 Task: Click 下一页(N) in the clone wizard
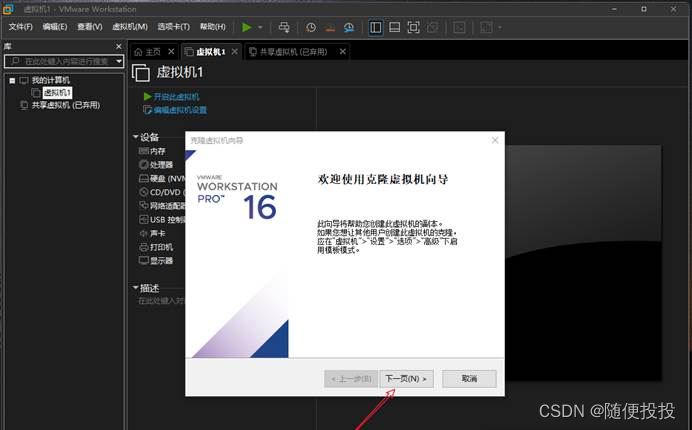tap(406, 379)
